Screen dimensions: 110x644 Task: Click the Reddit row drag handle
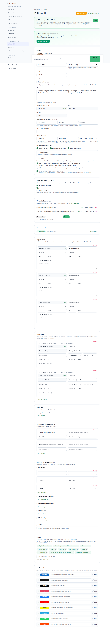click(x=38, y=624)
